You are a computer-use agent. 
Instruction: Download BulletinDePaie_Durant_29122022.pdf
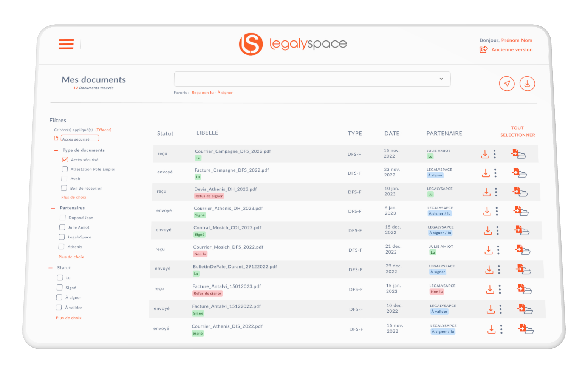489,269
